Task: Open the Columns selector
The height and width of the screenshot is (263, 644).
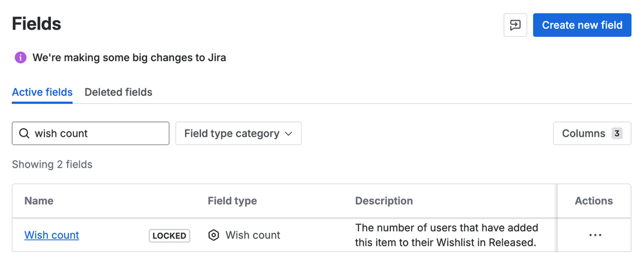Action: coord(591,133)
